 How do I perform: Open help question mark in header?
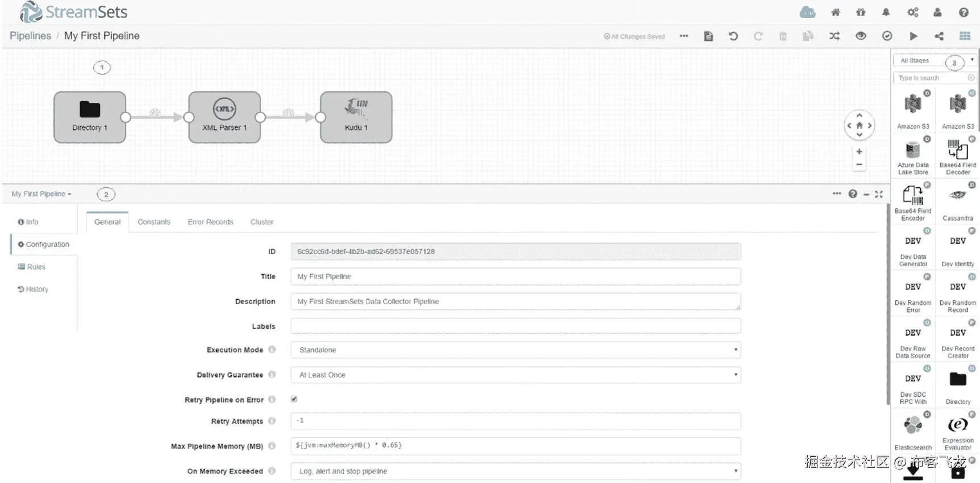[964, 12]
